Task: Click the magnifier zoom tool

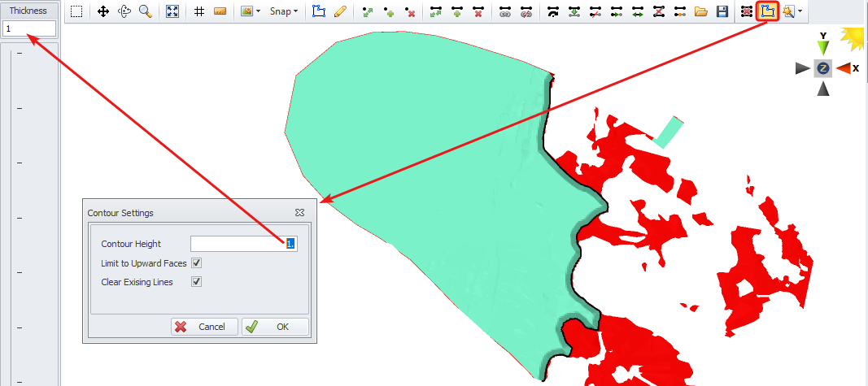Action: pos(145,12)
